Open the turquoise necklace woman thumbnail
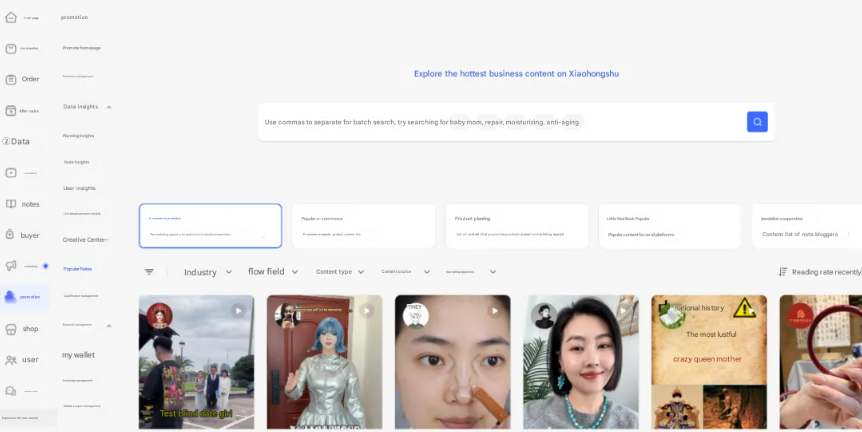Screen dimensions: 862x432 coord(581,362)
